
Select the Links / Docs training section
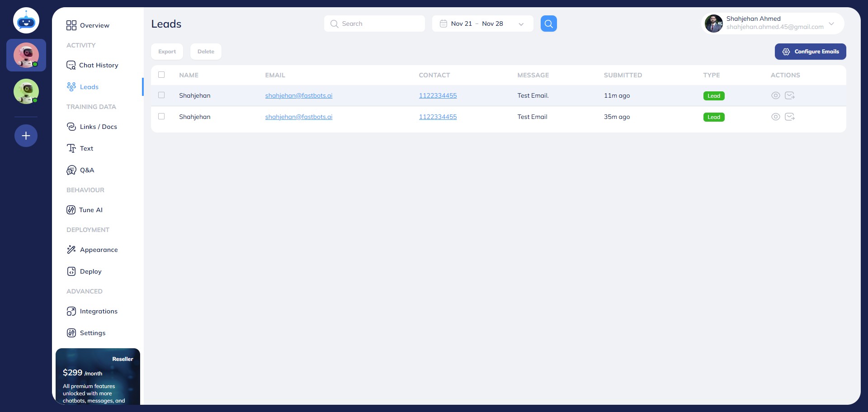pyautogui.click(x=98, y=127)
